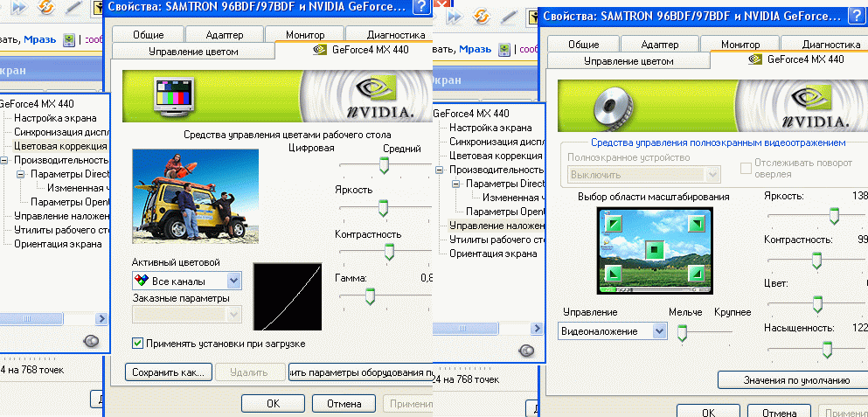This screenshot has width=868, height=417.
Task: Click the orange refresh arrows icon behind left dialog
Action: tap(46, 7)
